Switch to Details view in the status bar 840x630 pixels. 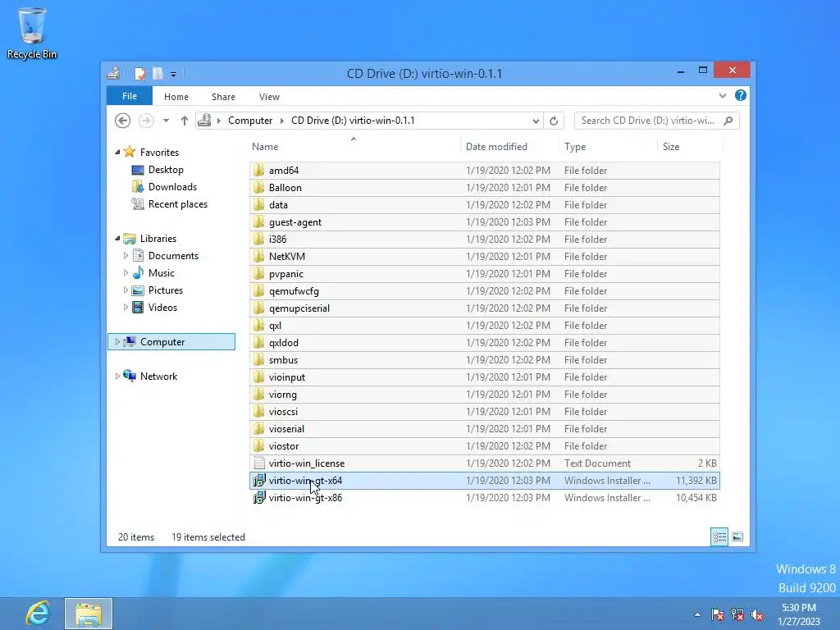[719, 536]
